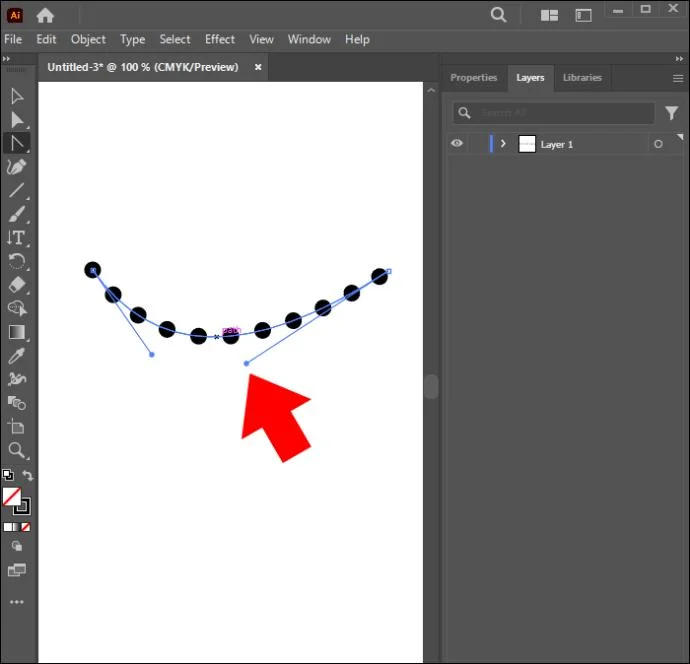Click the layers search field
This screenshot has width=690, height=664.
point(554,113)
